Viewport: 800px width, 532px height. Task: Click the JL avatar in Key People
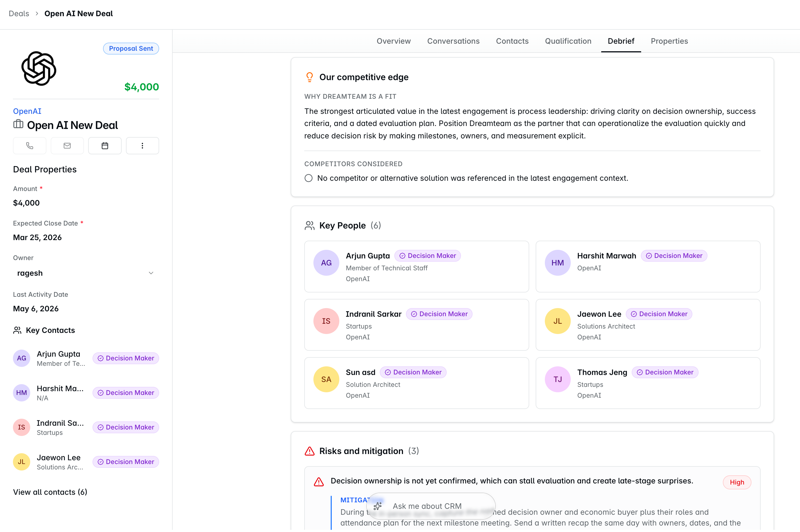click(558, 321)
